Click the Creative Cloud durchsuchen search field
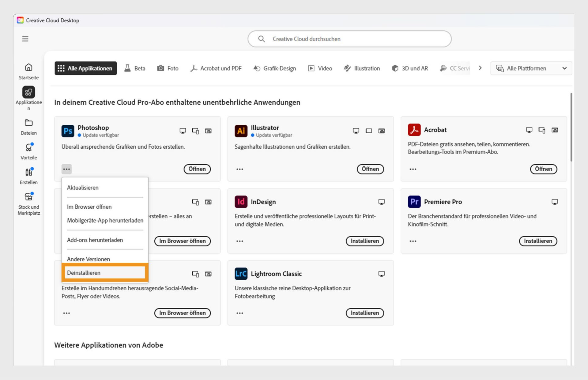Screen dimensions: 588x380 [x=349, y=39]
